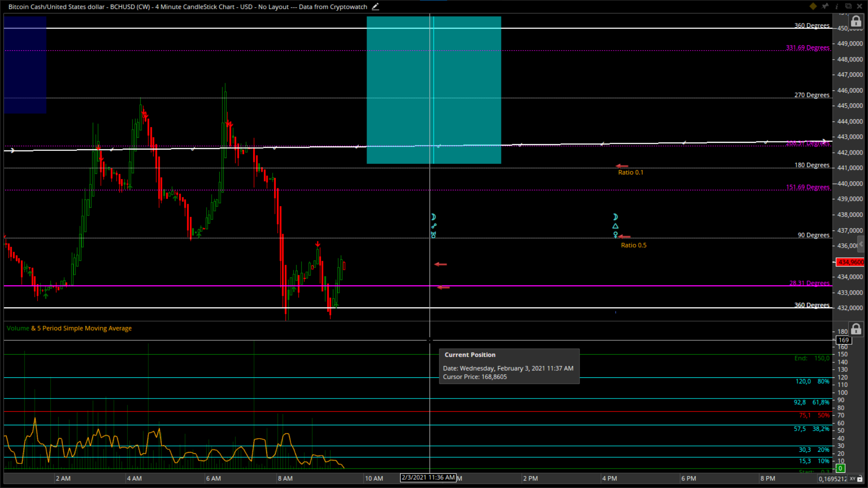Screen dimensions: 868x488
Task: Click the red arrow near price 434,9
Action: [x=440, y=264]
